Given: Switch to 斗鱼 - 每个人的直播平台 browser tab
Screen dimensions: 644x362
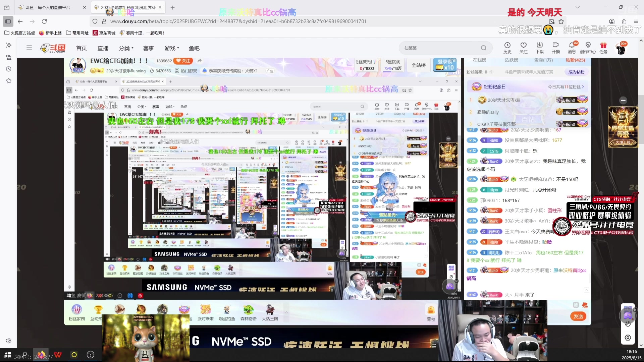Looking at the screenshot, I should (x=53, y=7).
